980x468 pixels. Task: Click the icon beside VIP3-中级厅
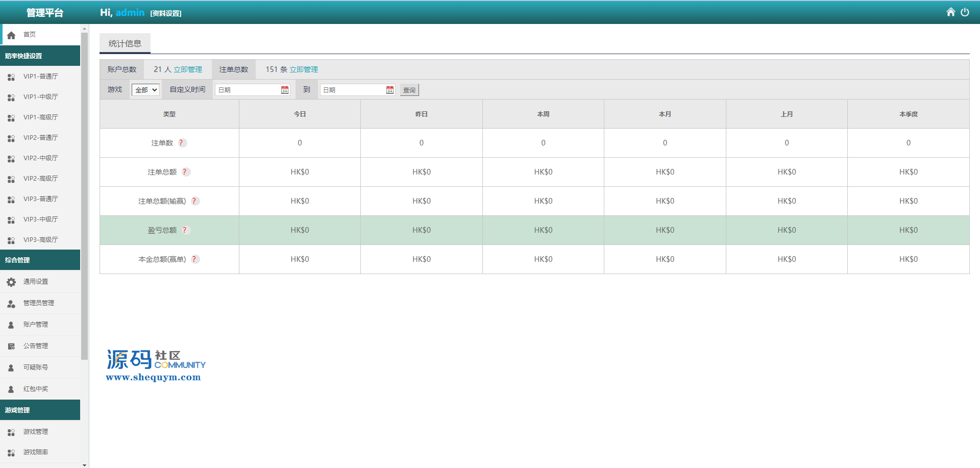[11, 220]
